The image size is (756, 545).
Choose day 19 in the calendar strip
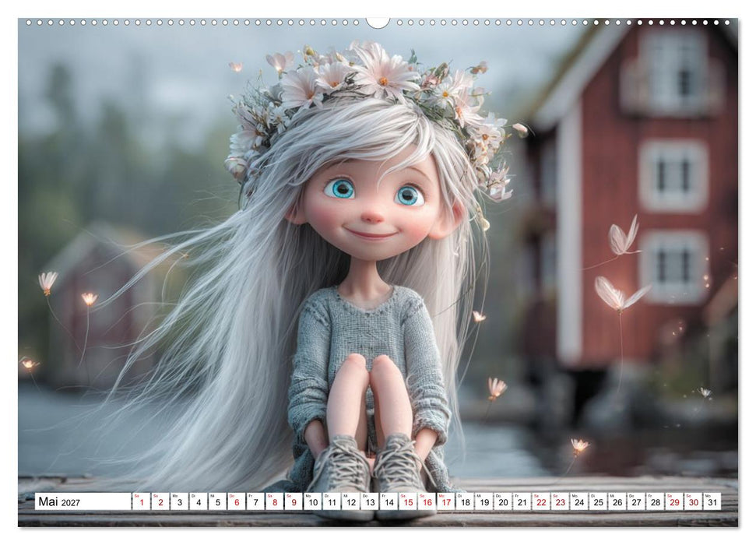pos(484,501)
